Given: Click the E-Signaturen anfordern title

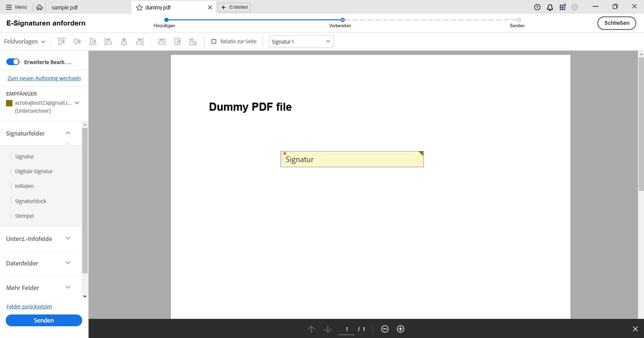Looking at the screenshot, I should 46,23.
